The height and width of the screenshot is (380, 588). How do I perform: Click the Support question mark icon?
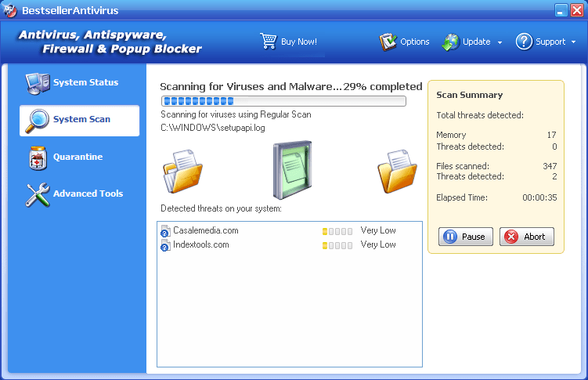pyautogui.click(x=524, y=42)
